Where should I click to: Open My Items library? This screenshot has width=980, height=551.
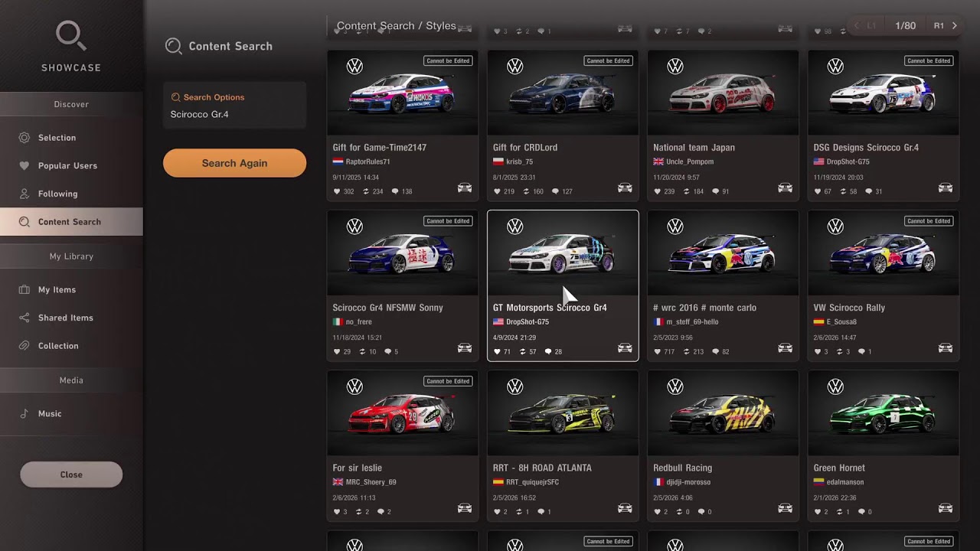click(x=71, y=289)
